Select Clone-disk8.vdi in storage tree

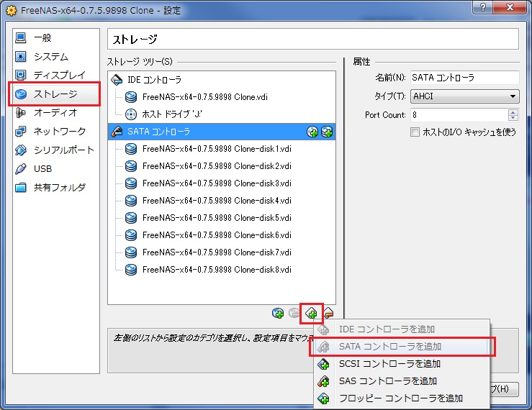point(222,270)
